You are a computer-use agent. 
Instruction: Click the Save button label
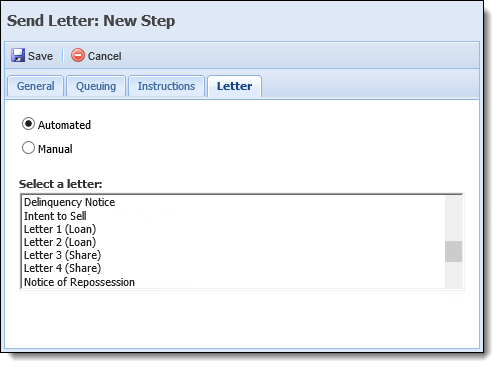pos(40,56)
